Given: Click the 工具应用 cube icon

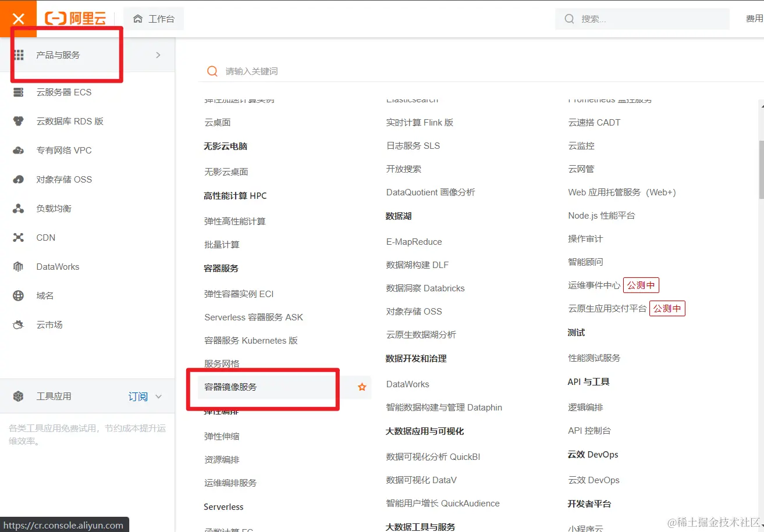Looking at the screenshot, I should pos(19,397).
